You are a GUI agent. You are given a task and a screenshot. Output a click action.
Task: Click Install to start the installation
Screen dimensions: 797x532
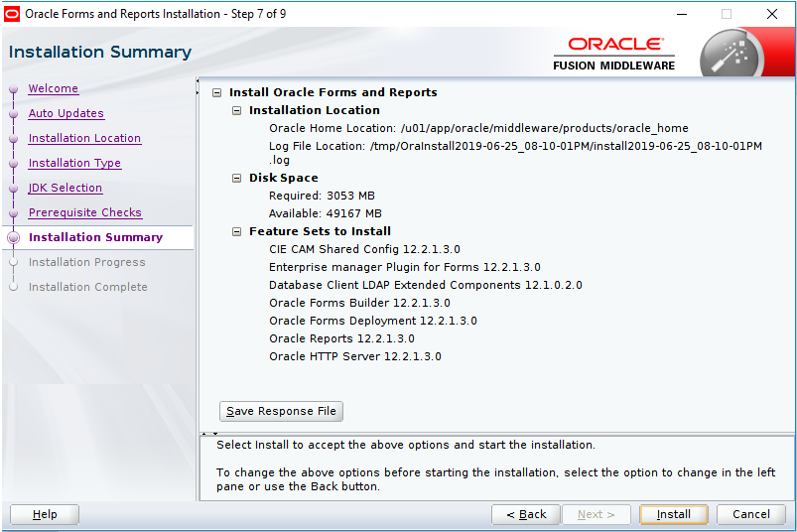[x=673, y=514]
